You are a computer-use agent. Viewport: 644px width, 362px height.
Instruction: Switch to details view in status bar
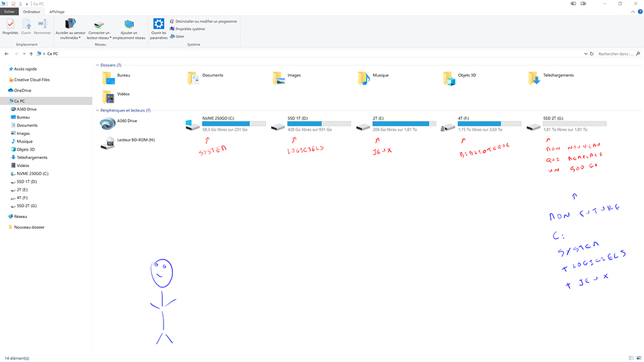(x=631, y=358)
